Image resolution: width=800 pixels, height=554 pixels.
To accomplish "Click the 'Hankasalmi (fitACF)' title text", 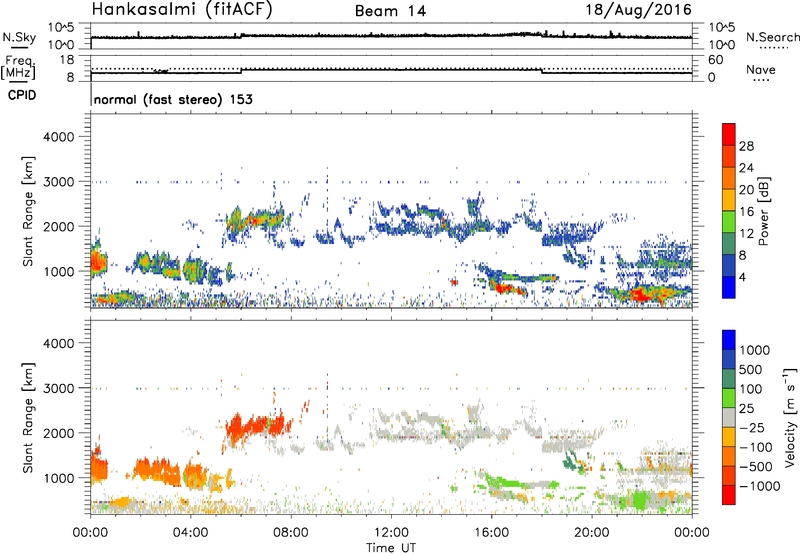I will (182, 9).
